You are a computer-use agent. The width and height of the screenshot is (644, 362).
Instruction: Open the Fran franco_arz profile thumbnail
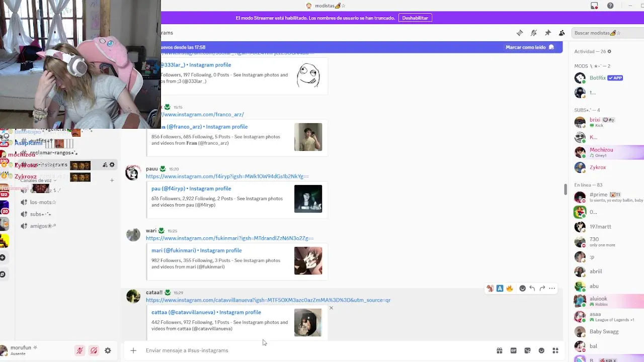[x=308, y=137]
